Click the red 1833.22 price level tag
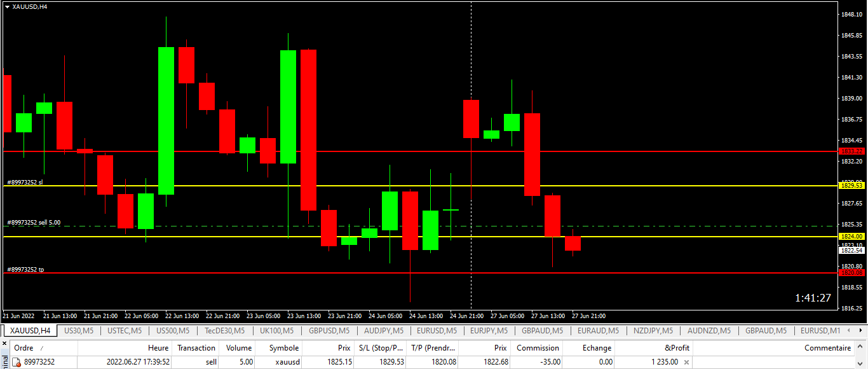Viewport: 868px width, 369px height. point(852,151)
